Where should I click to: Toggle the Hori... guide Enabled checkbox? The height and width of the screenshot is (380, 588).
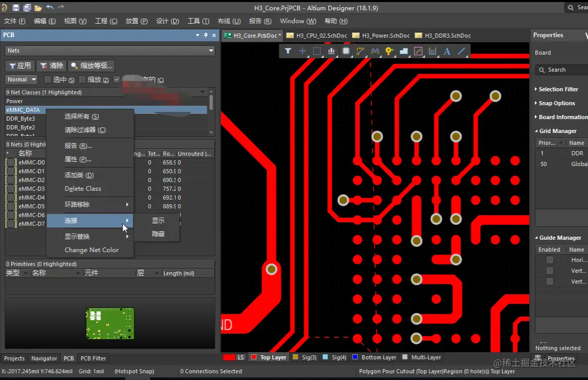pos(549,260)
